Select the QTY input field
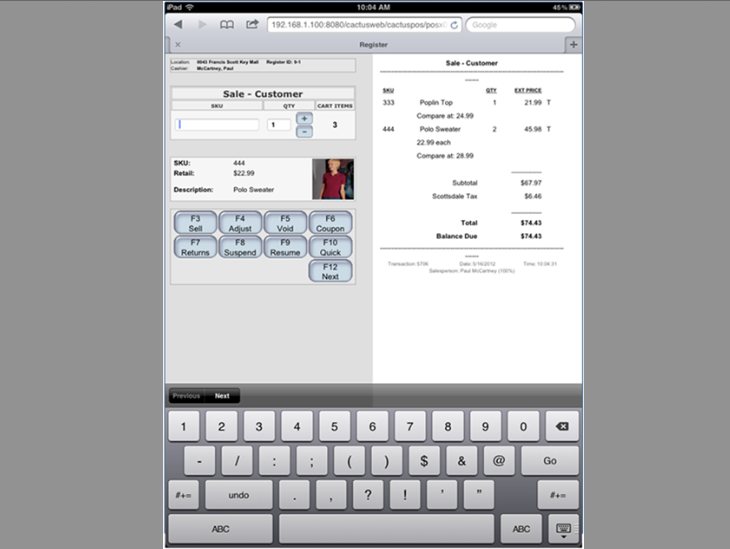The height and width of the screenshot is (549, 730). pos(278,125)
